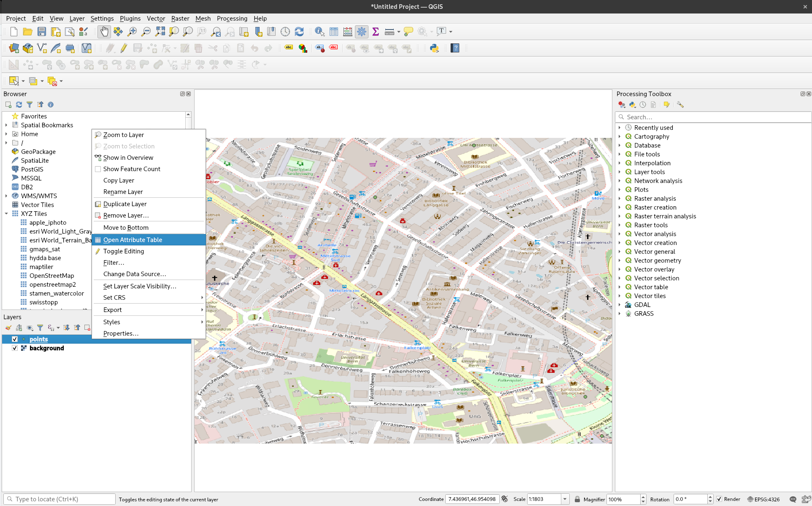The image size is (812, 506).
Task: Click Properties… in the context menu
Action: (x=121, y=333)
